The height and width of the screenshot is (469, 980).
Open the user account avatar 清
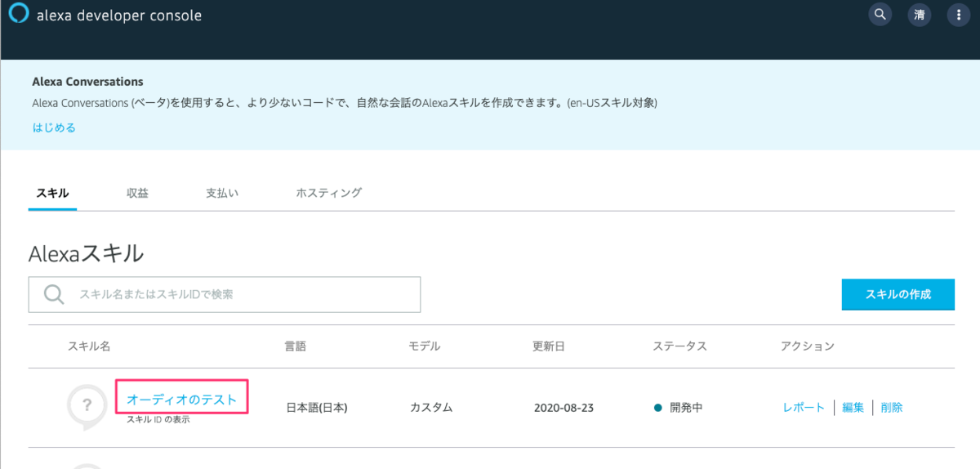click(x=920, y=15)
